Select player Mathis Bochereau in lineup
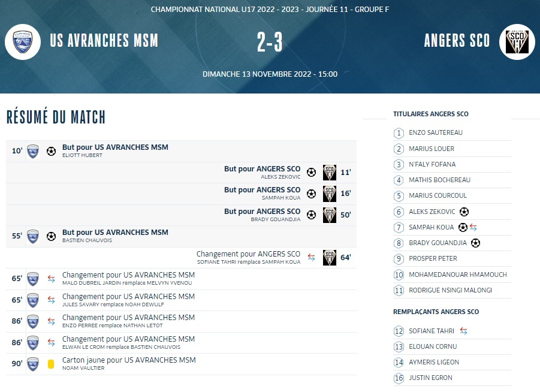Image resolution: width=540 pixels, height=392 pixels. [439, 180]
